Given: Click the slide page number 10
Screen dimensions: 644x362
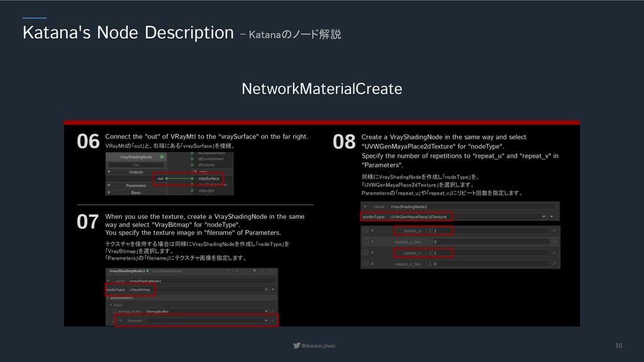Looking at the screenshot, I should tap(619, 346).
